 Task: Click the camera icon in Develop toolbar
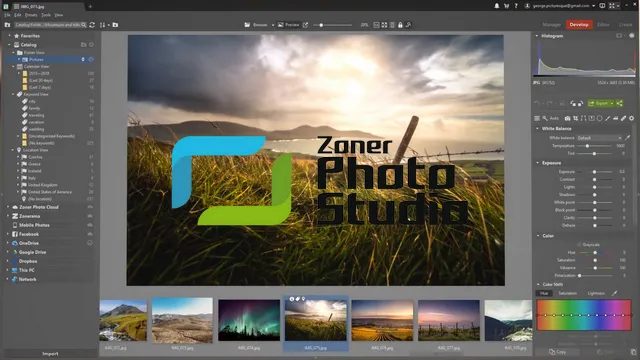click(567, 118)
